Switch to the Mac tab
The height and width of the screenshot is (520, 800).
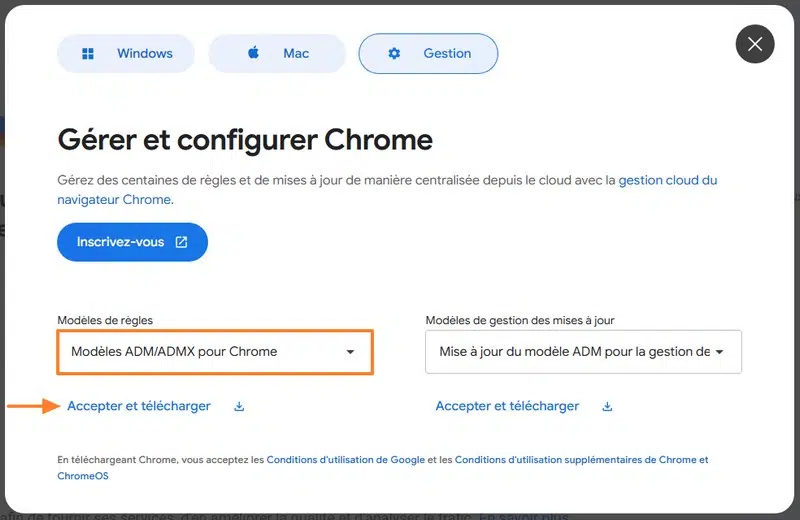[277, 54]
